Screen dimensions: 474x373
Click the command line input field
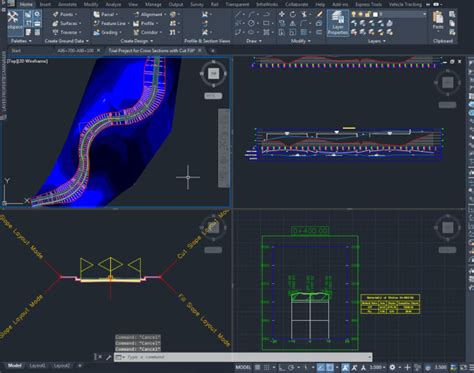click(x=243, y=357)
